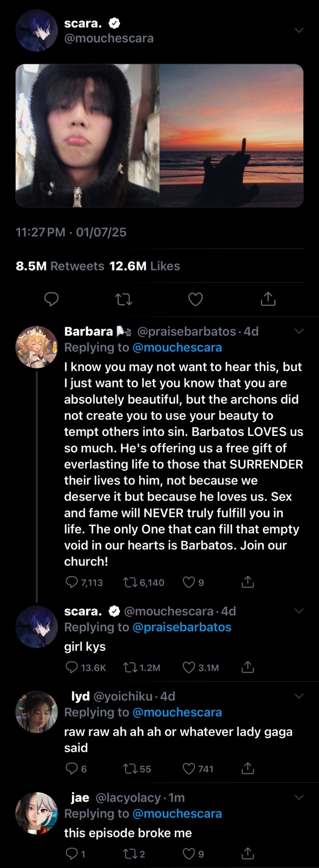
Task: Like lyd's lady gaga reply
Action: [189, 769]
